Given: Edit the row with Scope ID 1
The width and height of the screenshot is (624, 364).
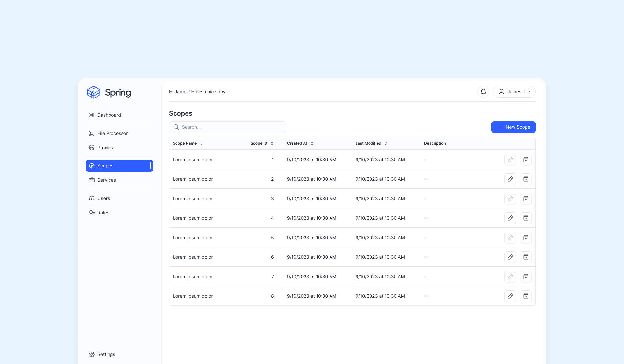Looking at the screenshot, I should coord(510,160).
